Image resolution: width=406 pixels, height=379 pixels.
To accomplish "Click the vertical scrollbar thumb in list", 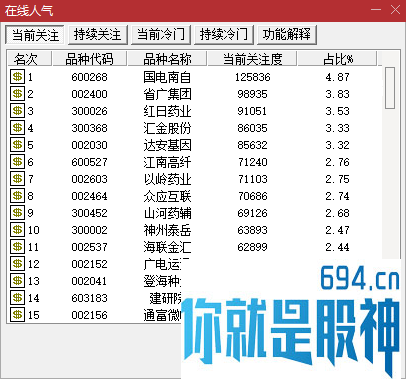I will click(x=390, y=88).
